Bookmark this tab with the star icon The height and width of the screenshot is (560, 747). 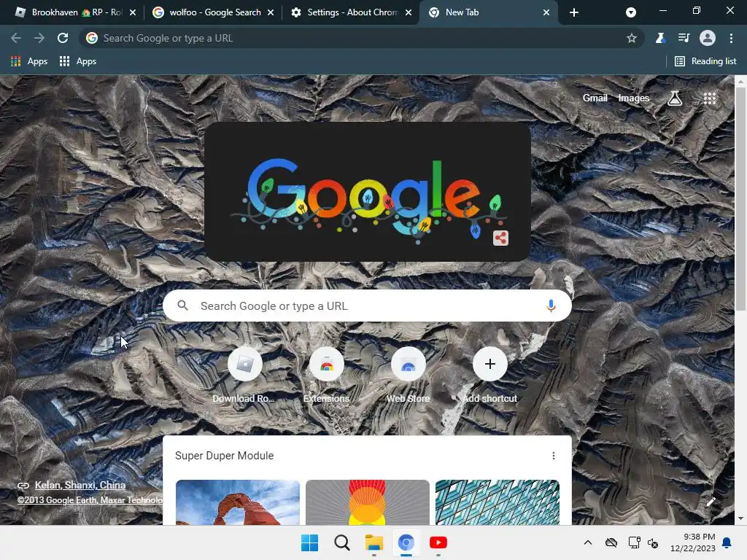631,38
